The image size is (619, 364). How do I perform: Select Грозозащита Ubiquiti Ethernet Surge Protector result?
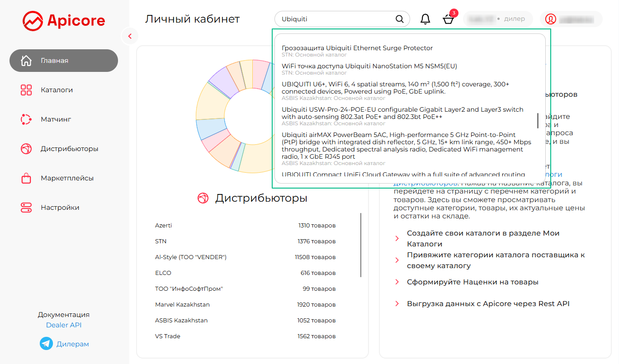click(357, 51)
